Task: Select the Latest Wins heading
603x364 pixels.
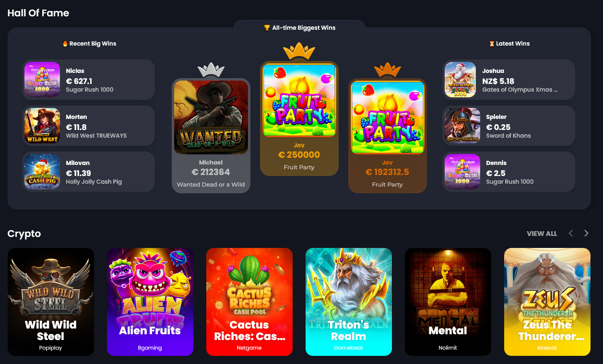Action: (x=509, y=44)
